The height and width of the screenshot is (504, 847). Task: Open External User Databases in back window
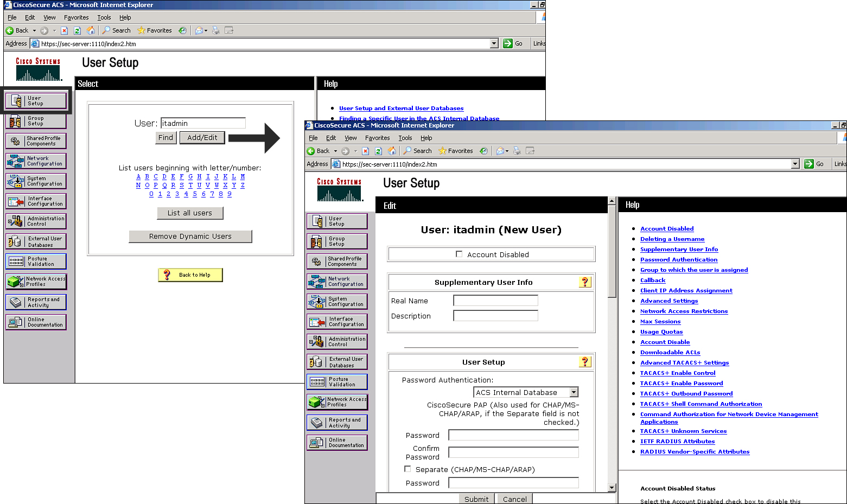tap(36, 241)
